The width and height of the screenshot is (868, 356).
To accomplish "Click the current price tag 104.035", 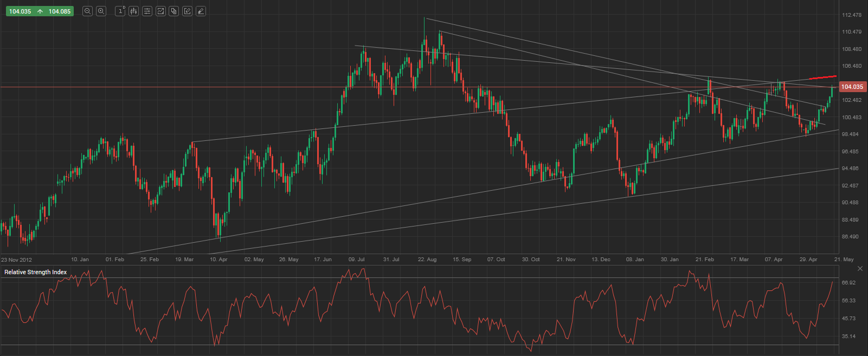I will 852,87.
